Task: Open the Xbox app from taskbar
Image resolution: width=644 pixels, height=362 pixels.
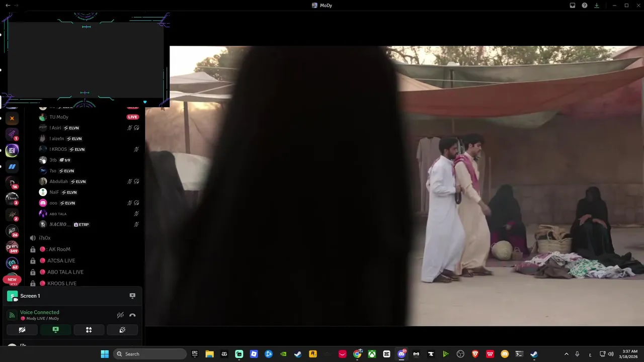Action: click(372, 354)
